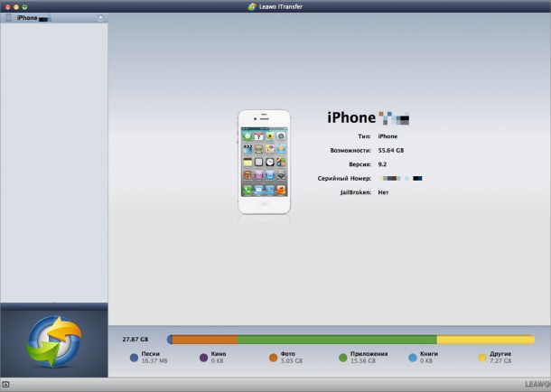551x392 pixels.
Task: Click the Версия value 9.2
Action: pyautogui.click(x=382, y=164)
